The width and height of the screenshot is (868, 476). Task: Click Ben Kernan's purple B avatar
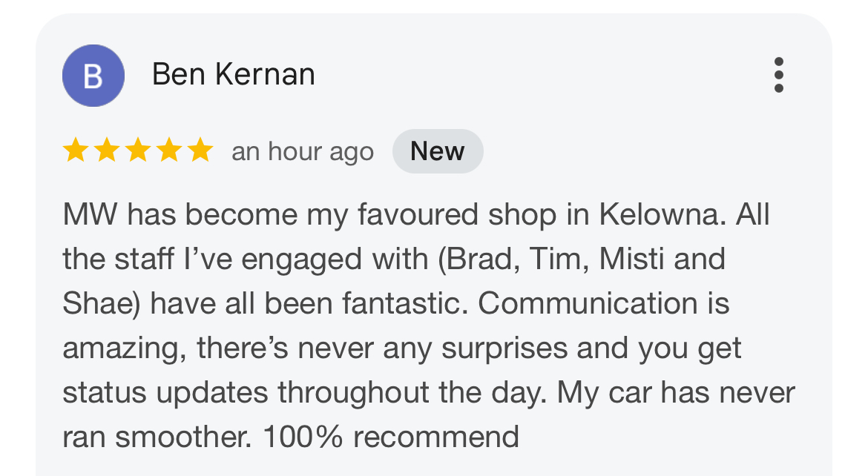point(93,76)
